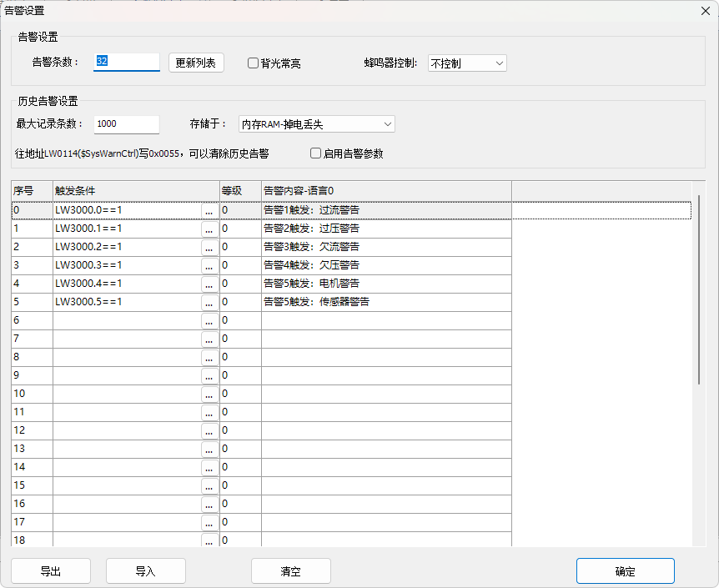This screenshot has width=719, height=588.
Task: Enable the 背光常亮 checkbox
Action: 254,63
